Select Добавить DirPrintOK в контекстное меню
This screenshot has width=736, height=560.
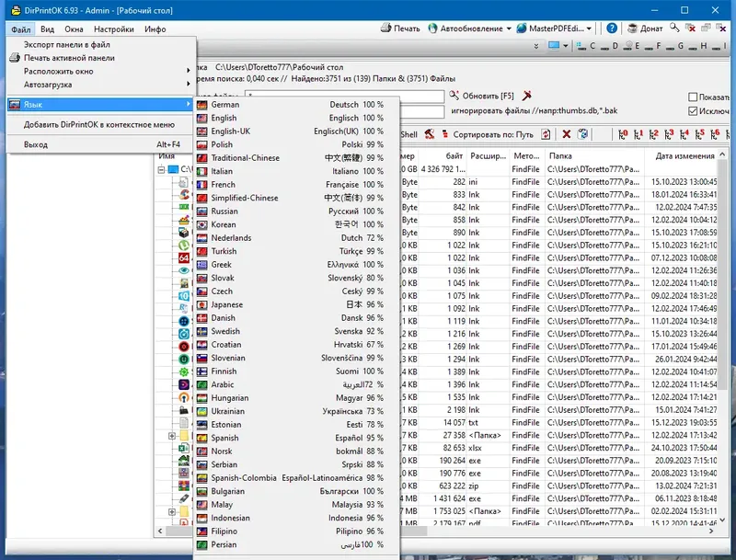[101, 125]
